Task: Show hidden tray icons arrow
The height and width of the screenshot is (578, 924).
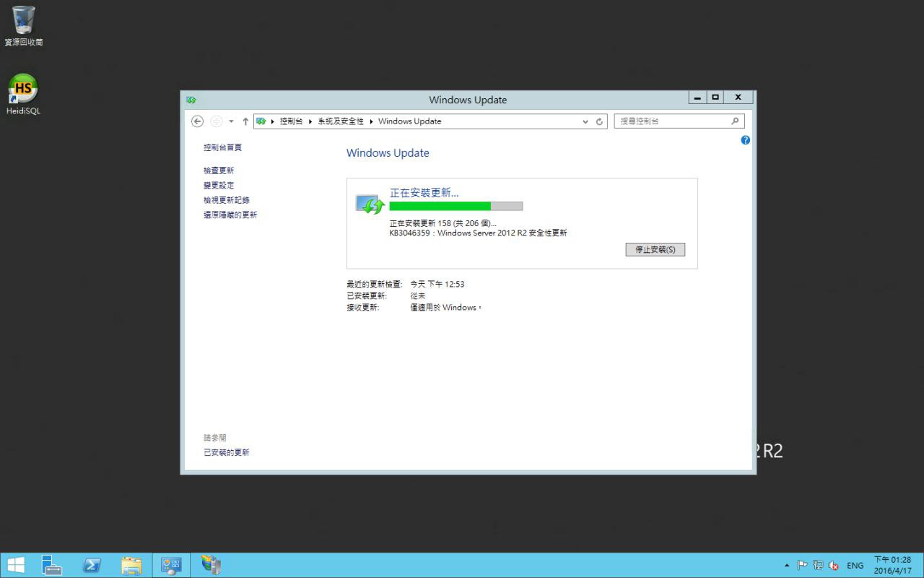Action: tap(787, 565)
